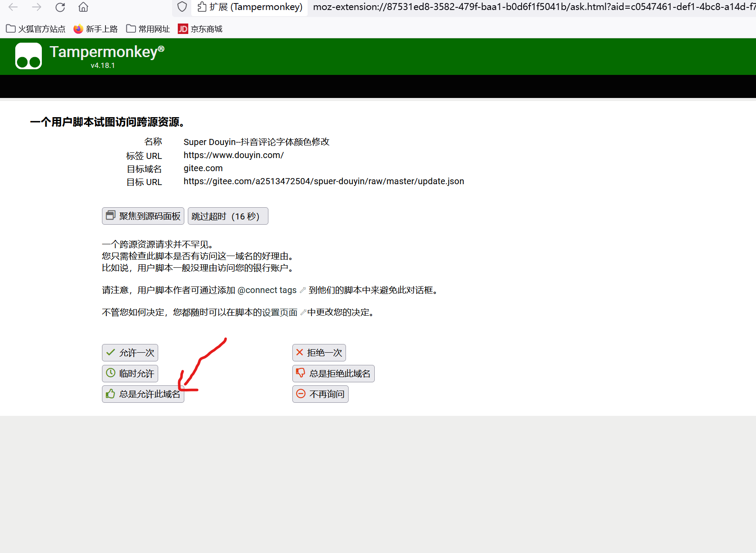
Task: Choose 临时允许 temporary allow
Action: point(130,374)
